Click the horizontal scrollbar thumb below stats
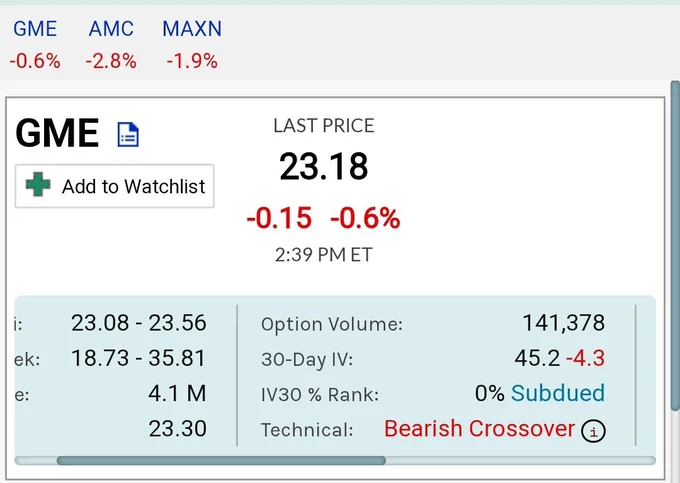This screenshot has height=483, width=680. (x=221, y=460)
